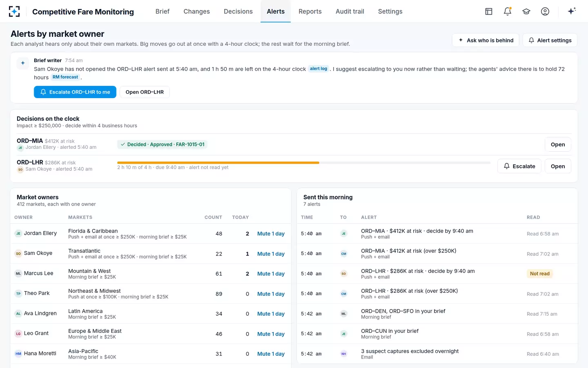588x368 pixels.
Task: Go to the Audit trail tab
Action: tap(350, 11)
